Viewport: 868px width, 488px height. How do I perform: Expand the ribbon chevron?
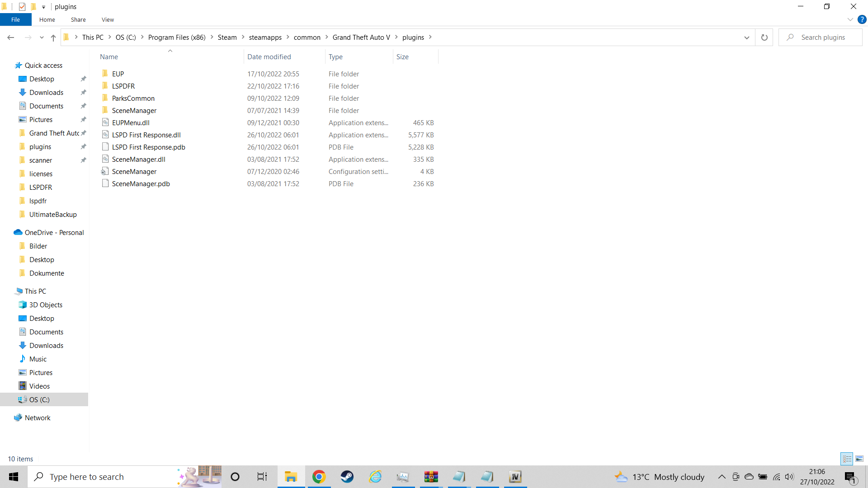[x=850, y=19]
